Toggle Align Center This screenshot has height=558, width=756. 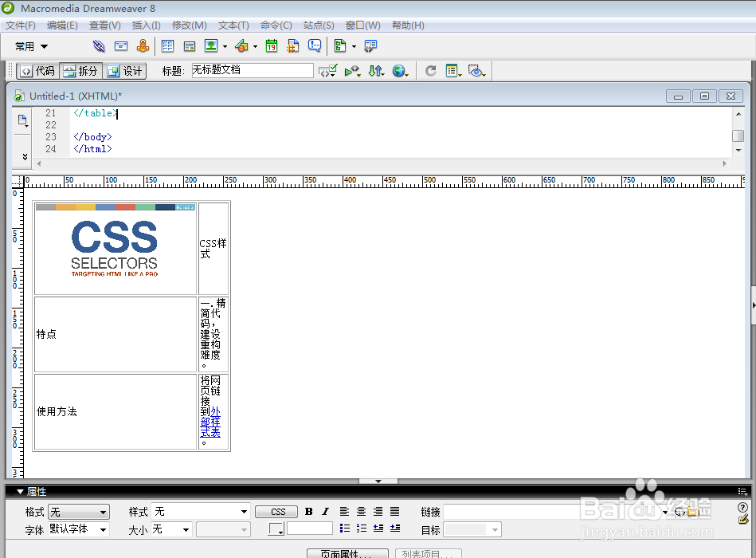tap(361, 512)
